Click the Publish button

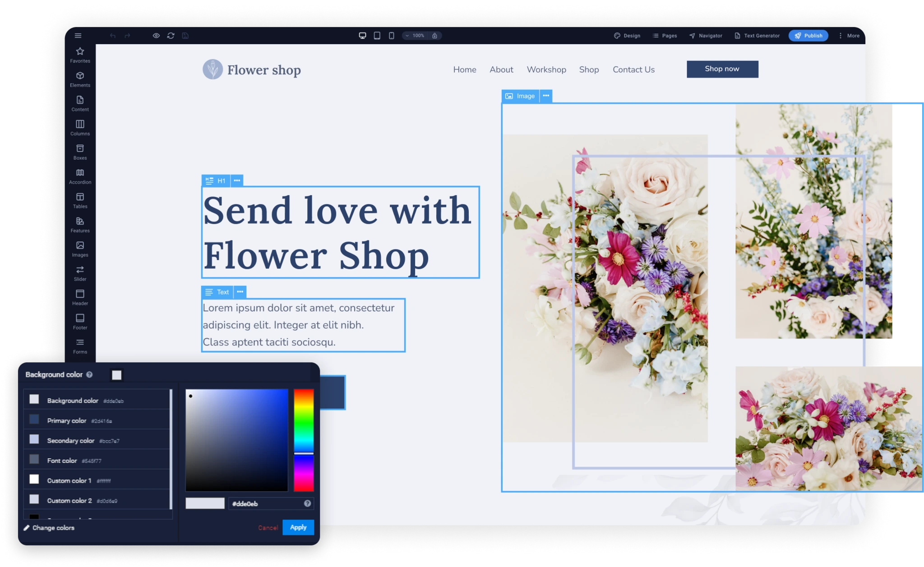[x=808, y=36]
